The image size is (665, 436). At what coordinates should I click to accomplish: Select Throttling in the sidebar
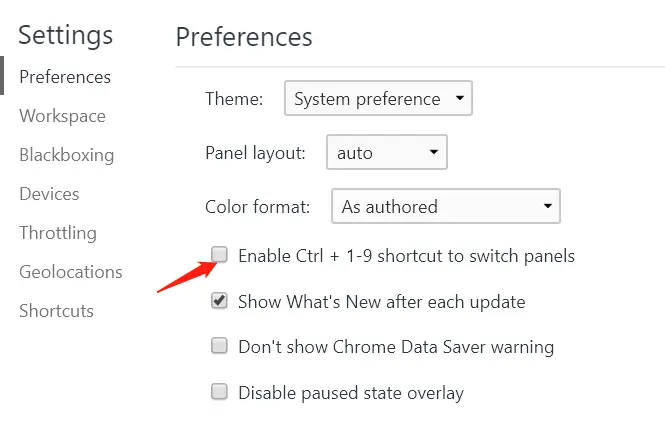[58, 233]
